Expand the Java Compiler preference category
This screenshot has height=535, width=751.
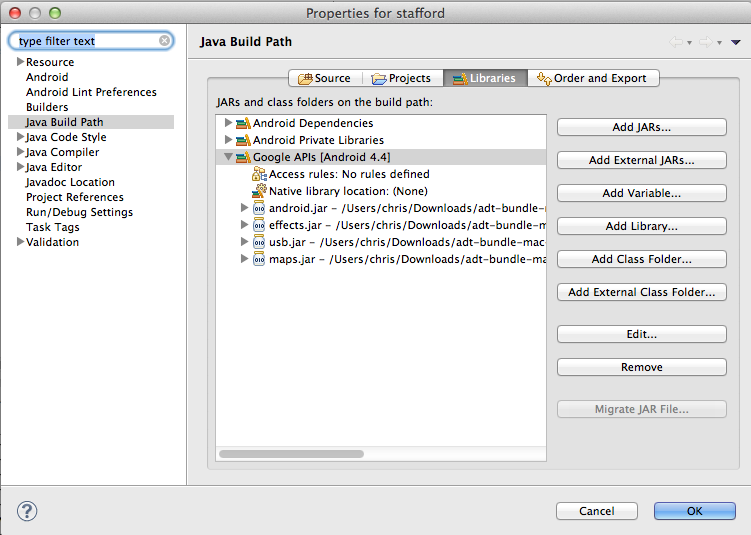(20, 152)
